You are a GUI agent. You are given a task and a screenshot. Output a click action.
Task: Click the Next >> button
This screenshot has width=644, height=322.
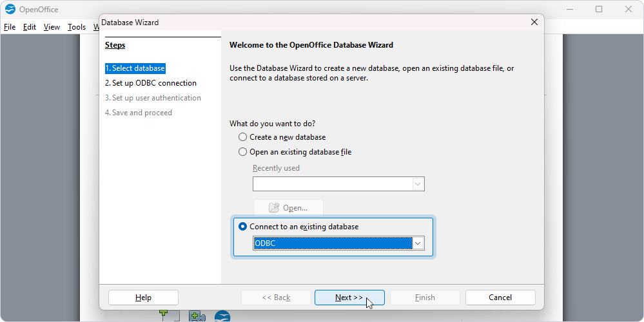tap(349, 298)
